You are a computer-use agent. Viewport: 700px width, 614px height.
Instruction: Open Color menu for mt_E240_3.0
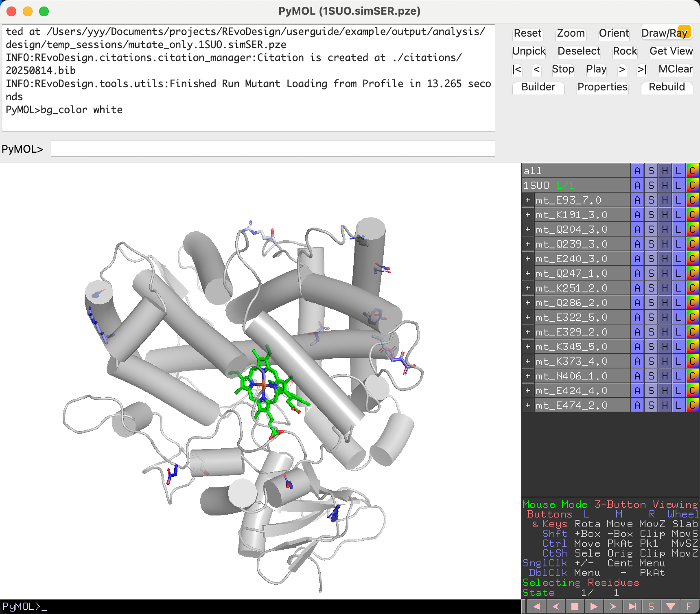click(x=693, y=259)
